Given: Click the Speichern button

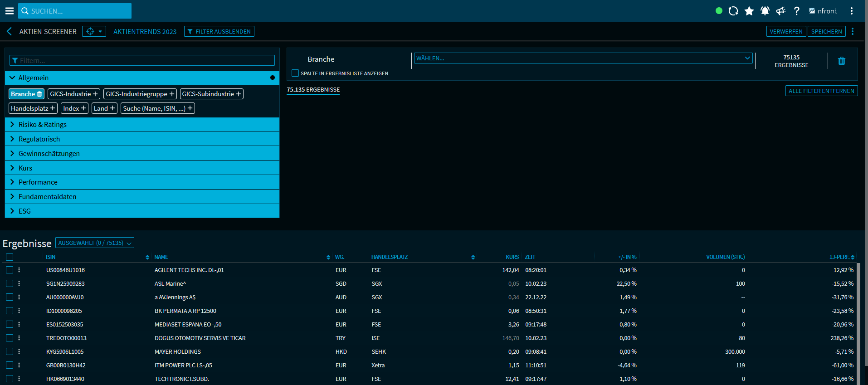Looking at the screenshot, I should (x=826, y=31).
